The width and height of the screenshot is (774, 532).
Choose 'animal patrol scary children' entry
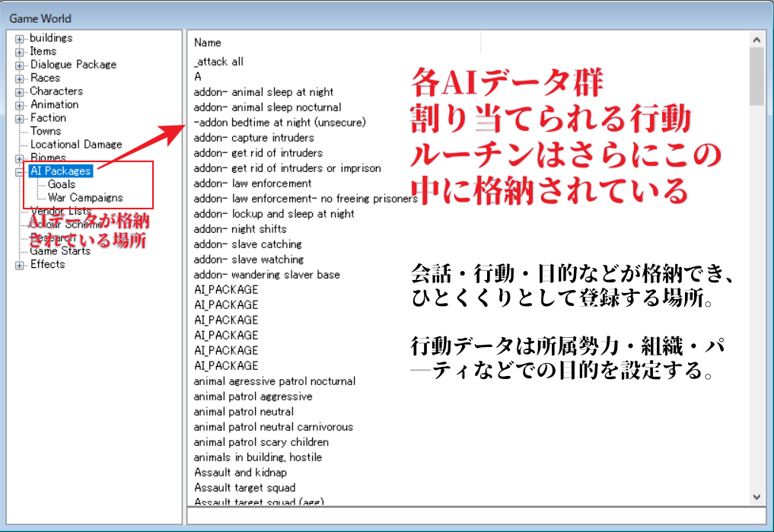pyautogui.click(x=261, y=442)
